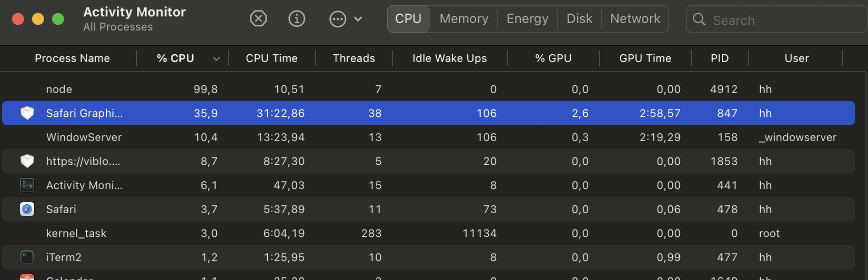868x280 pixels.
Task: Click the Safari compass icon in list
Action: pyautogui.click(x=27, y=209)
